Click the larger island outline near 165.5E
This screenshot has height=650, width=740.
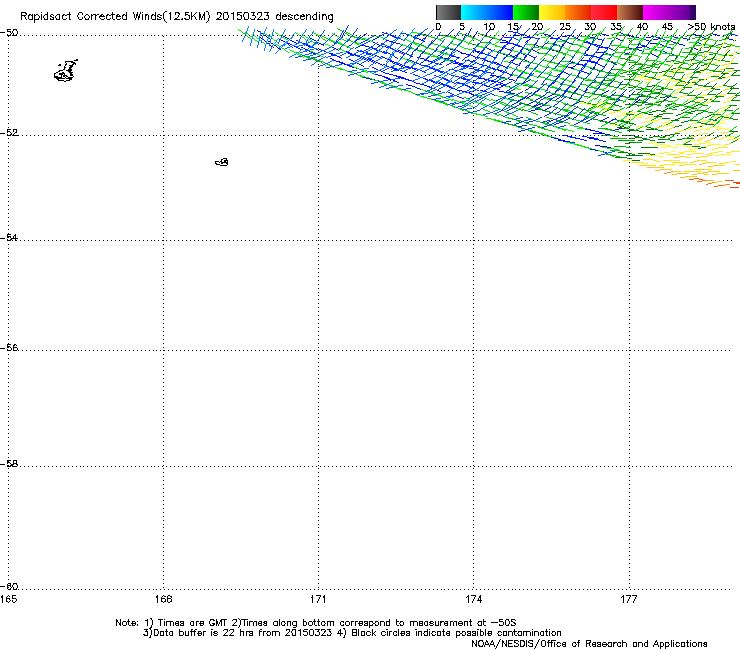pos(66,71)
